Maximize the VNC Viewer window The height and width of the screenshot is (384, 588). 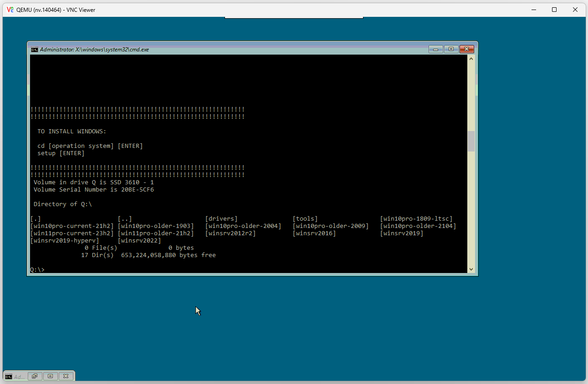click(554, 10)
